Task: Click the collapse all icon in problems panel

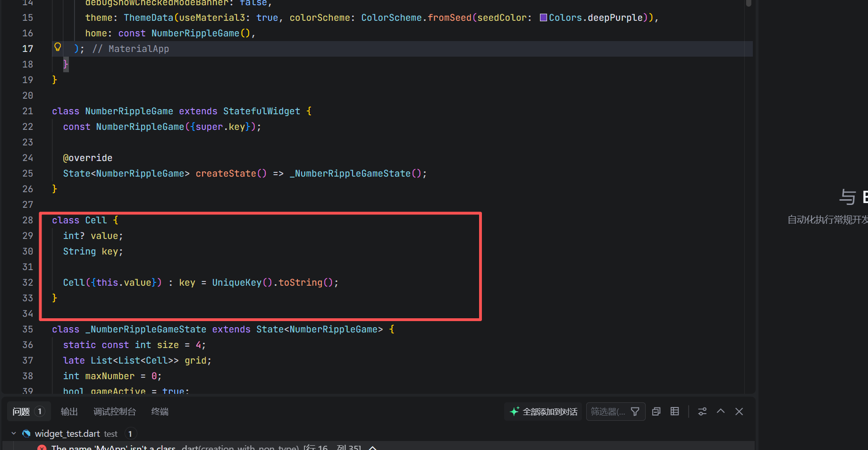Action: (656, 412)
